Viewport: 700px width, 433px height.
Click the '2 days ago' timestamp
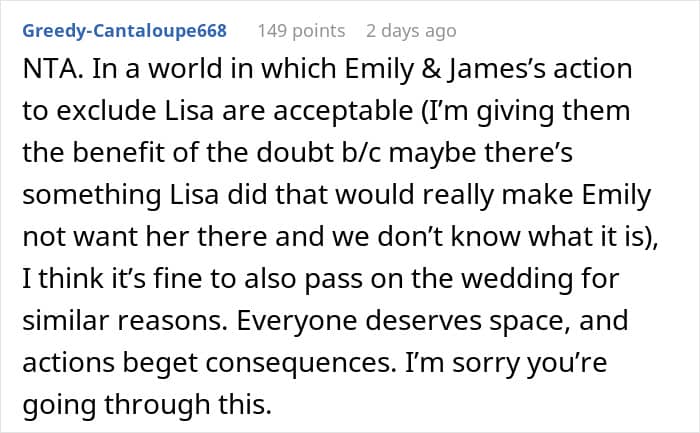click(411, 31)
